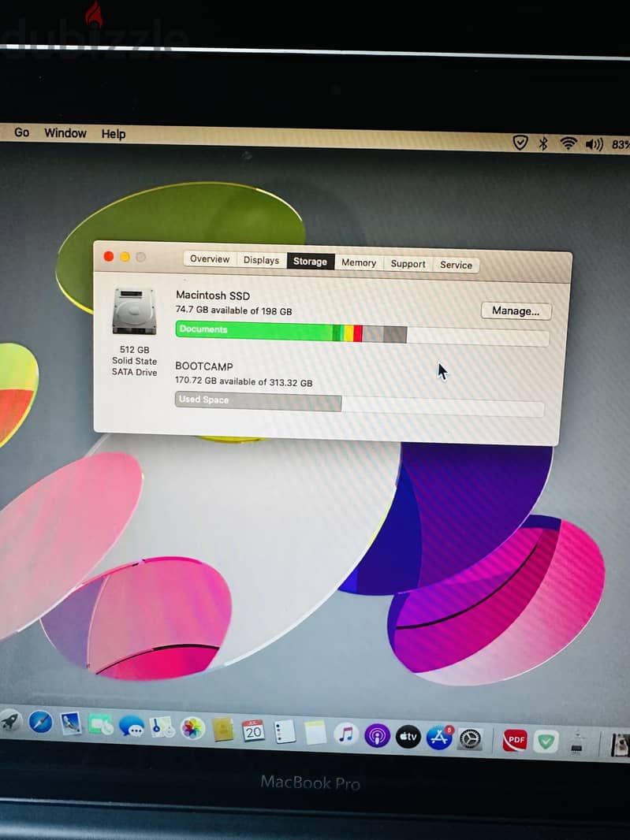Click '512 GB Solid State SATA Drive' label
630x840 pixels.
click(135, 361)
